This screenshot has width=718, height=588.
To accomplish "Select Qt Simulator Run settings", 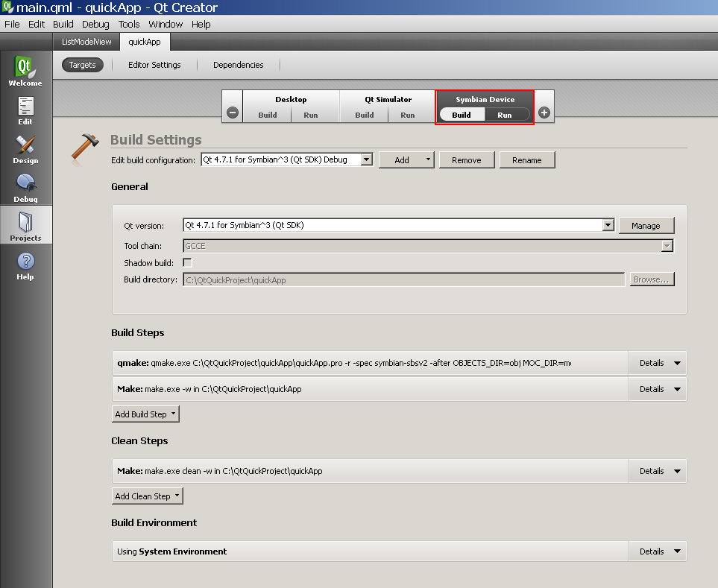I will 408,115.
